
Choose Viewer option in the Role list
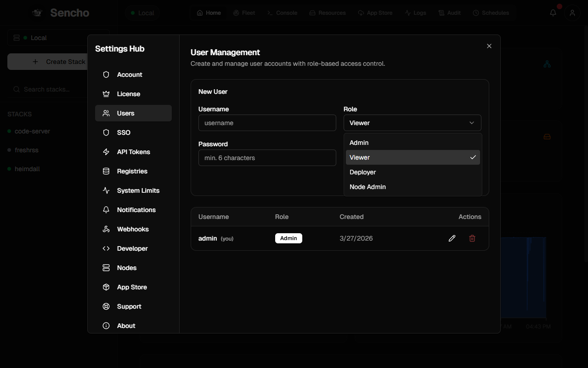click(x=413, y=157)
